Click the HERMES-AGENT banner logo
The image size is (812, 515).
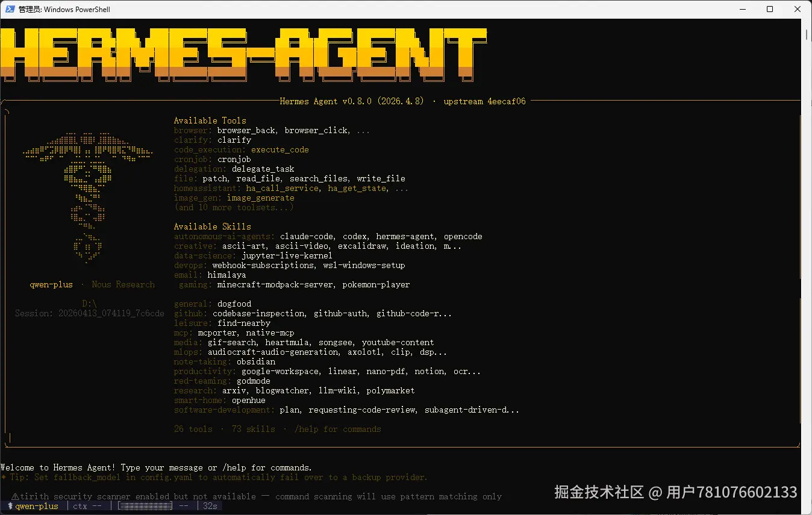point(241,54)
